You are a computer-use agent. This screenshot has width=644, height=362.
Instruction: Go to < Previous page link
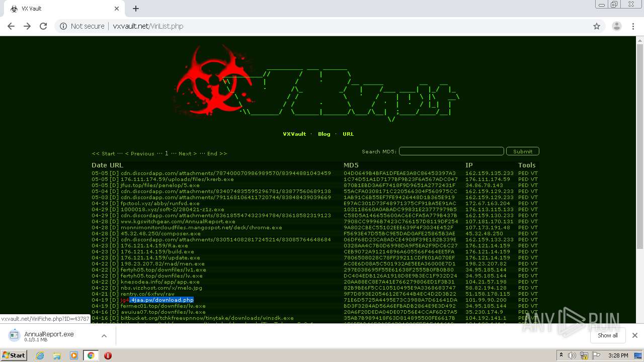coord(139,154)
